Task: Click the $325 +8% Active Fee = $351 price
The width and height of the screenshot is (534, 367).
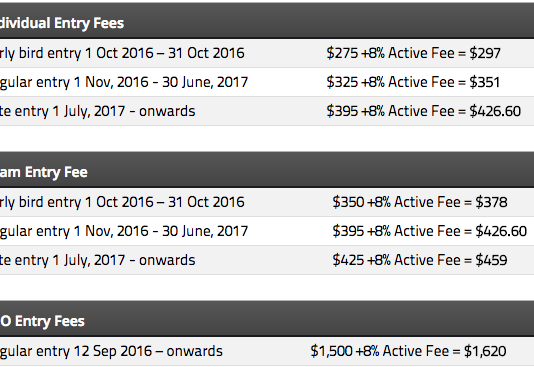Action: (x=413, y=82)
